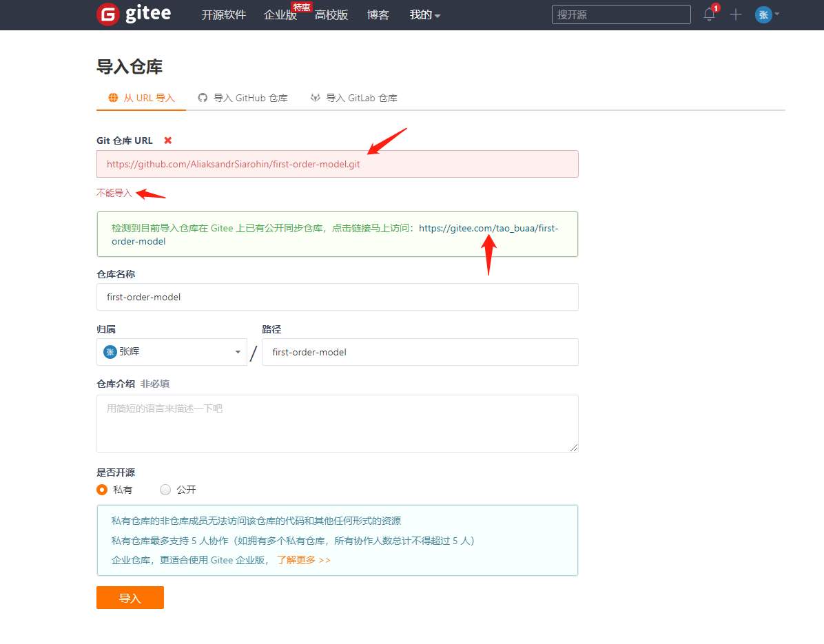Screen dimensions: 824x644
Task: Click the Gitee logo icon
Action: click(107, 14)
